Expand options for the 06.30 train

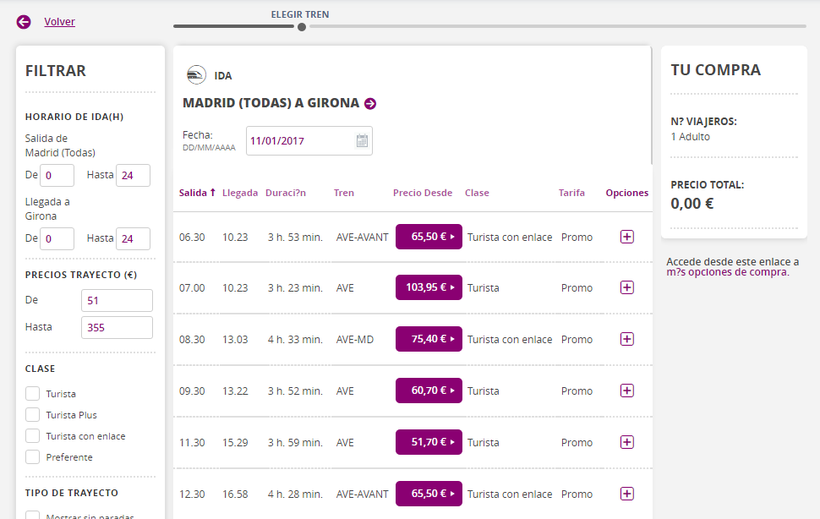pyautogui.click(x=627, y=237)
